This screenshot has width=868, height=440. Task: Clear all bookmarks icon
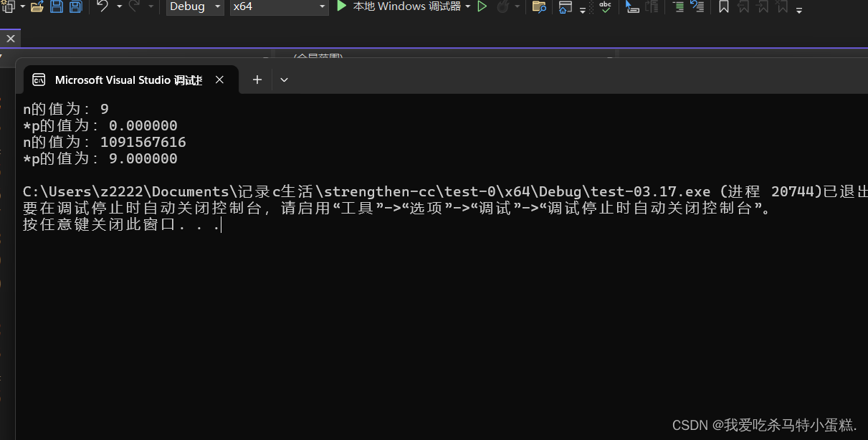click(782, 7)
